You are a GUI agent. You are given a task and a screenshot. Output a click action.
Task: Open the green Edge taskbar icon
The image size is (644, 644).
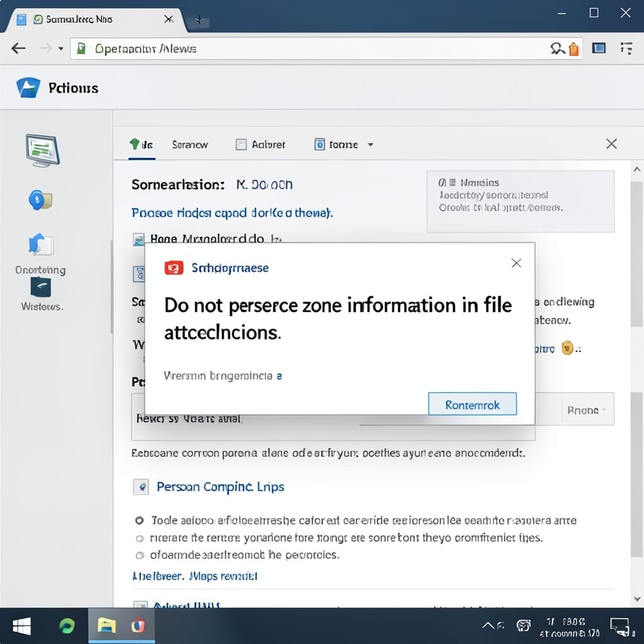(x=67, y=626)
